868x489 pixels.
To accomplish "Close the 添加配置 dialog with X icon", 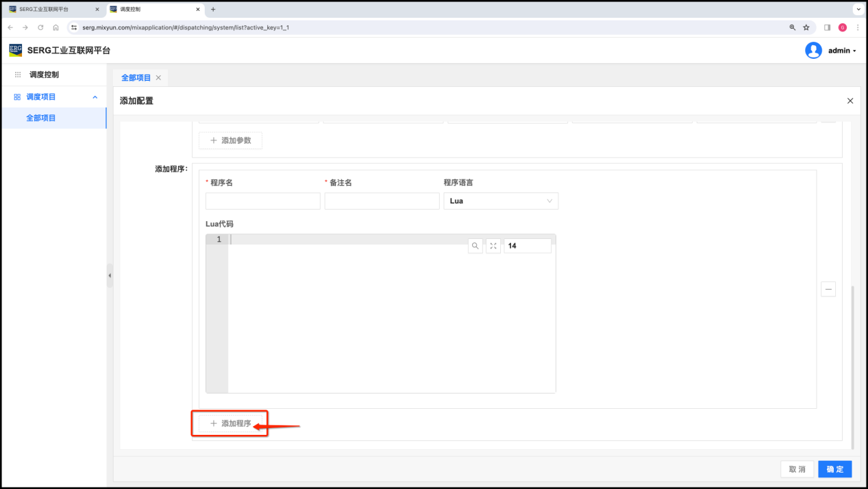I will (850, 101).
